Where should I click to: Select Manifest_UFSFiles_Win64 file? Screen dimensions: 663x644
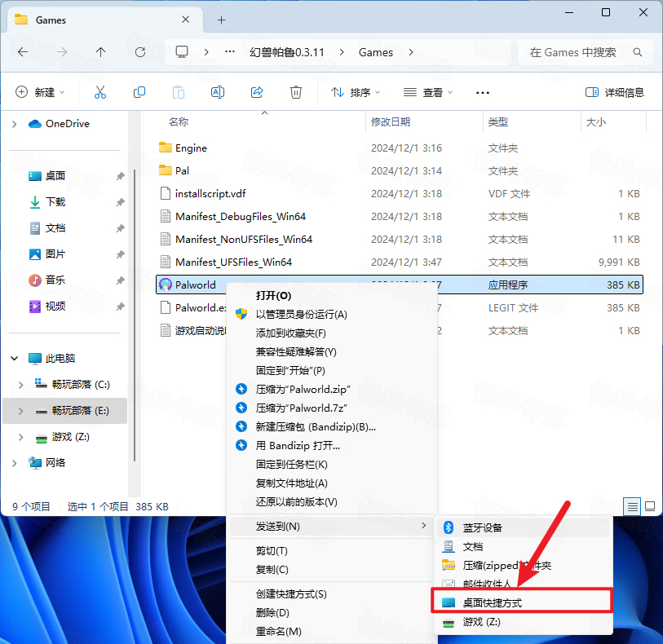coord(400,262)
